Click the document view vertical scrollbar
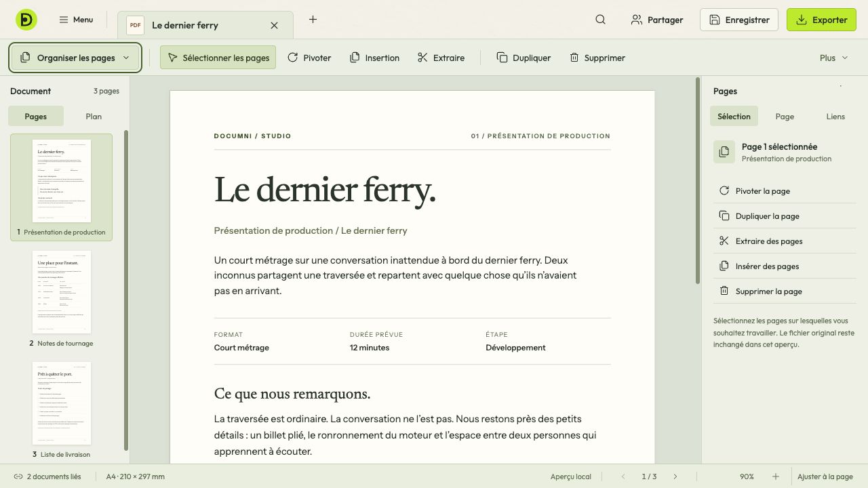 [x=697, y=181]
